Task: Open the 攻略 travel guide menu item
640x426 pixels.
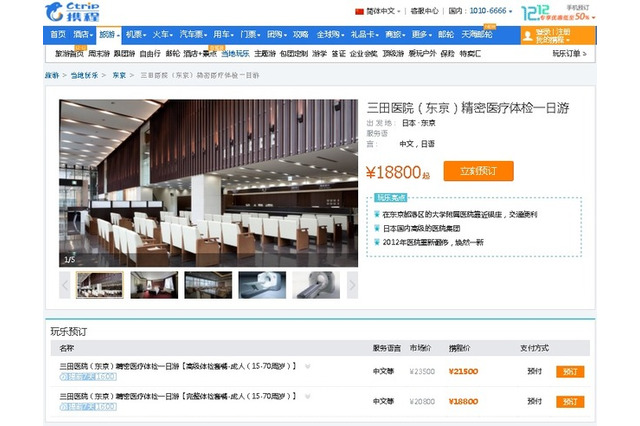Action: coord(300,35)
